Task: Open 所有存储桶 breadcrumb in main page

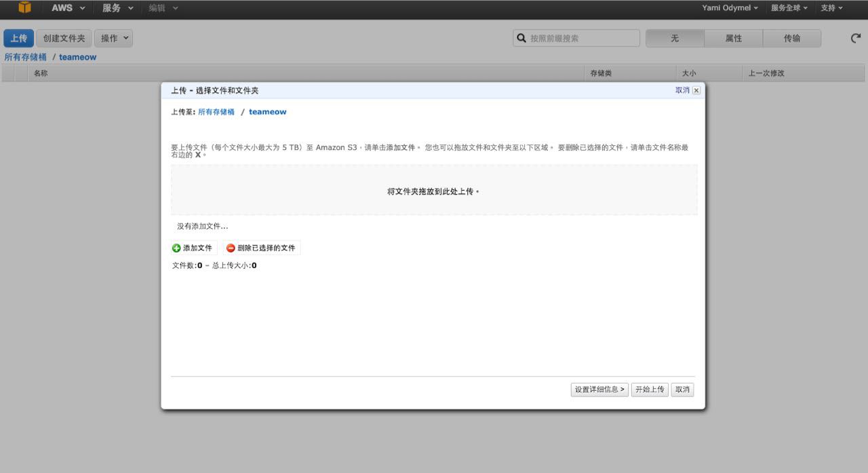Action: (26, 57)
